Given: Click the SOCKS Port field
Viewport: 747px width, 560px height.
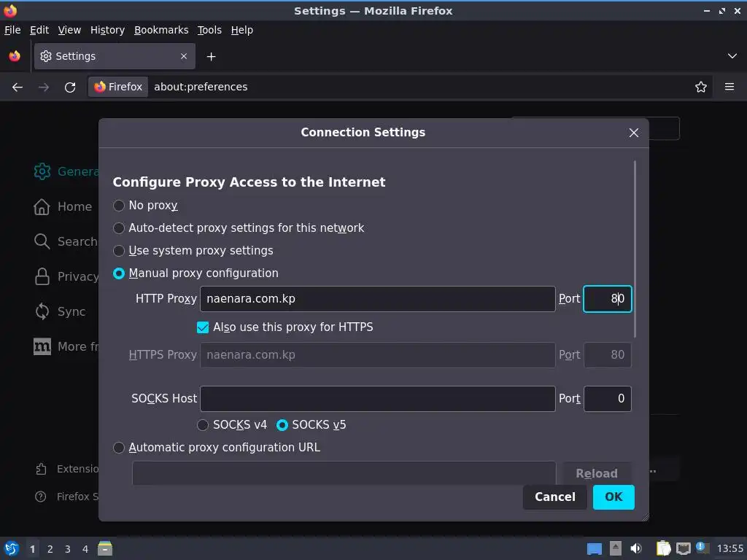Looking at the screenshot, I should [608, 399].
